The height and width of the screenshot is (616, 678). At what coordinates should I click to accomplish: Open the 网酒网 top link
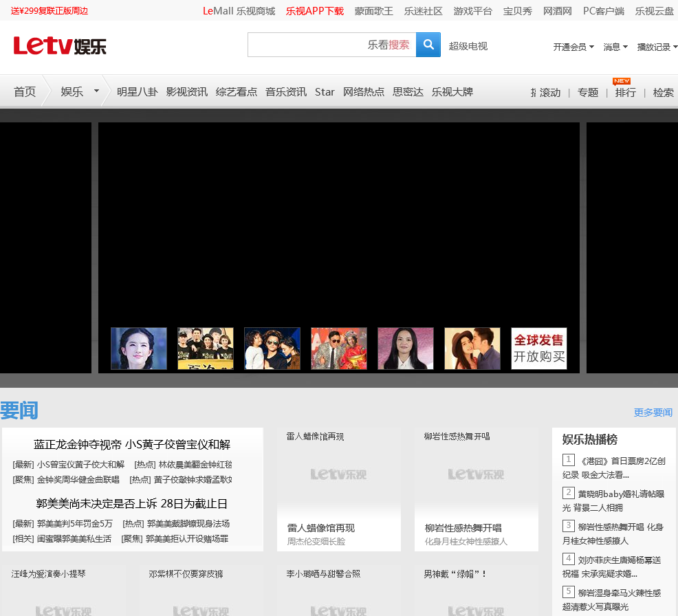click(558, 11)
